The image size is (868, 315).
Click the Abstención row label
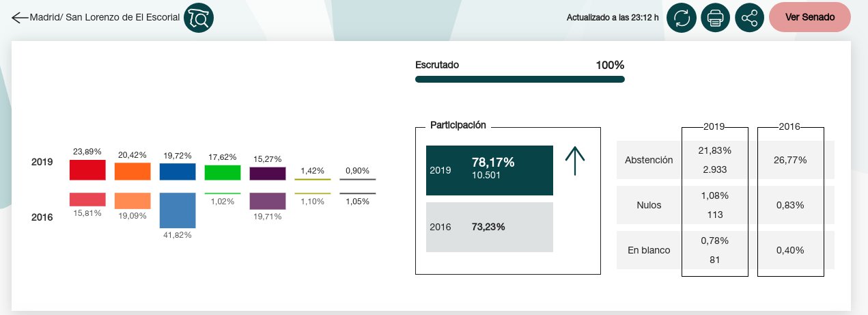click(x=649, y=160)
